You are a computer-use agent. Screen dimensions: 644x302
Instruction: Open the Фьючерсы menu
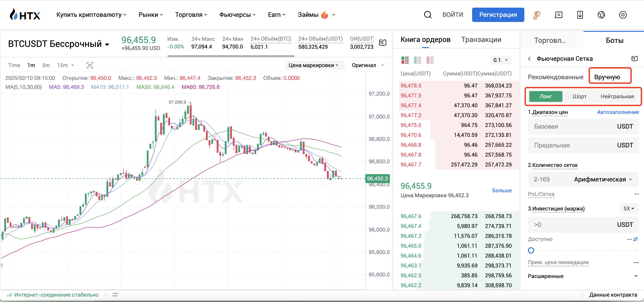click(237, 15)
